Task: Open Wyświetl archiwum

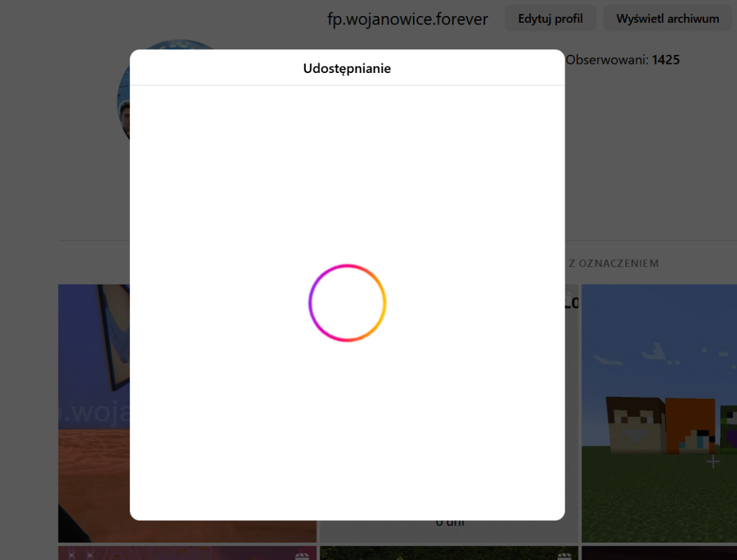Action: point(667,19)
